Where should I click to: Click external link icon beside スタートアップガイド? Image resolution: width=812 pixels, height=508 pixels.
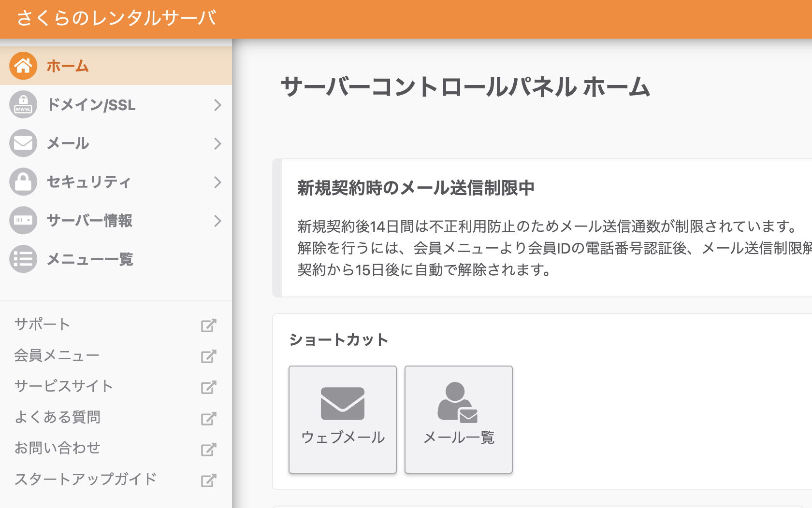pyautogui.click(x=208, y=480)
